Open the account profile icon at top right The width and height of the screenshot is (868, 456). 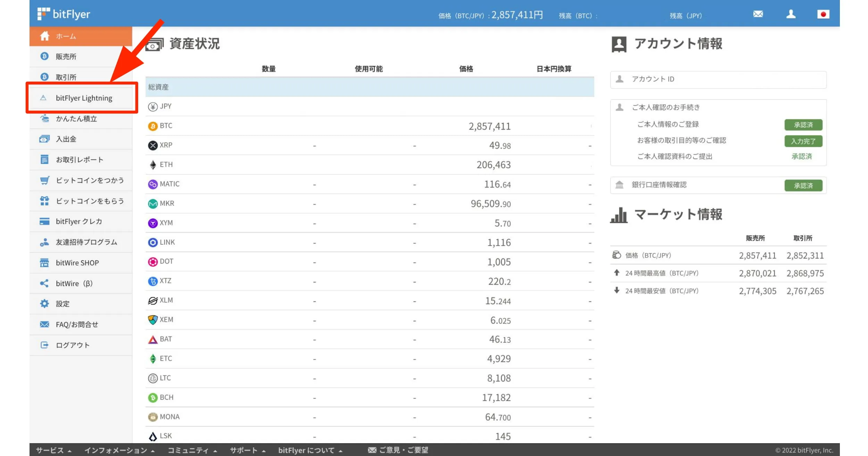click(x=791, y=14)
